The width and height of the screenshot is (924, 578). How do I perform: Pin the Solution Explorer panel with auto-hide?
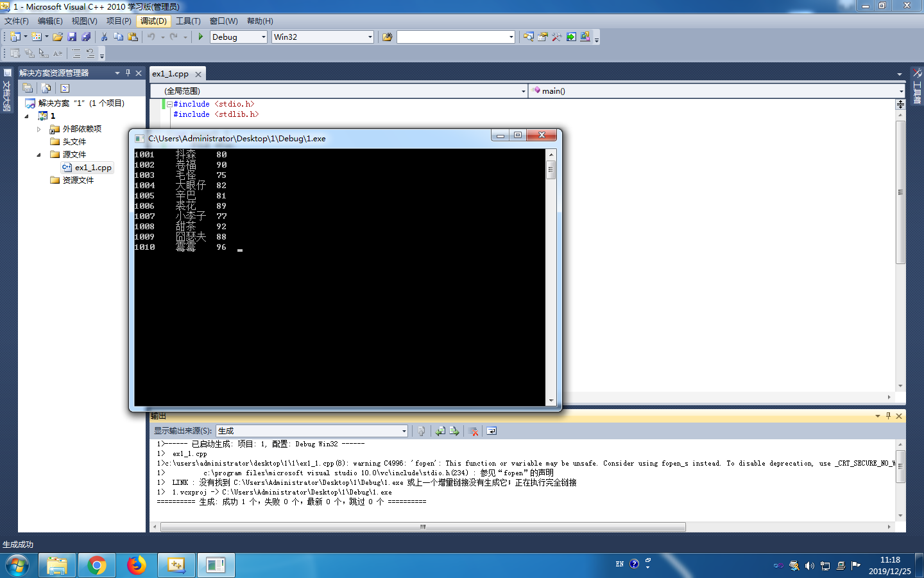point(128,73)
